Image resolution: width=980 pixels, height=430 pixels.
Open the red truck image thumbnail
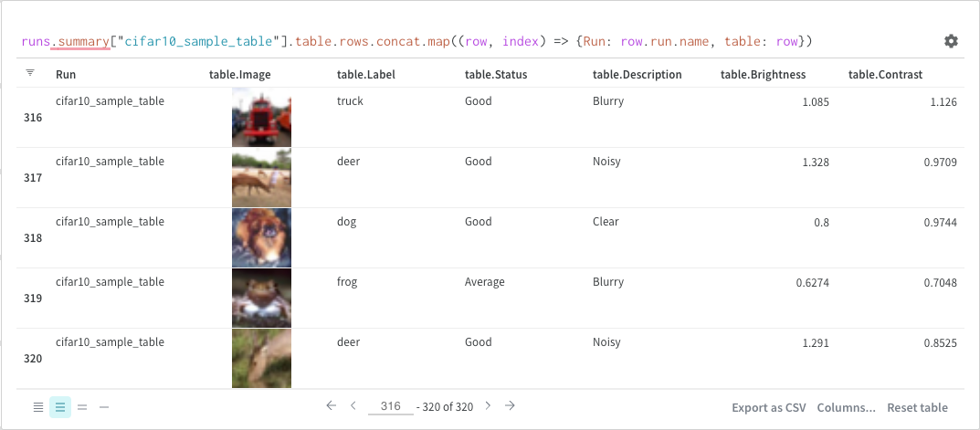[x=261, y=118]
